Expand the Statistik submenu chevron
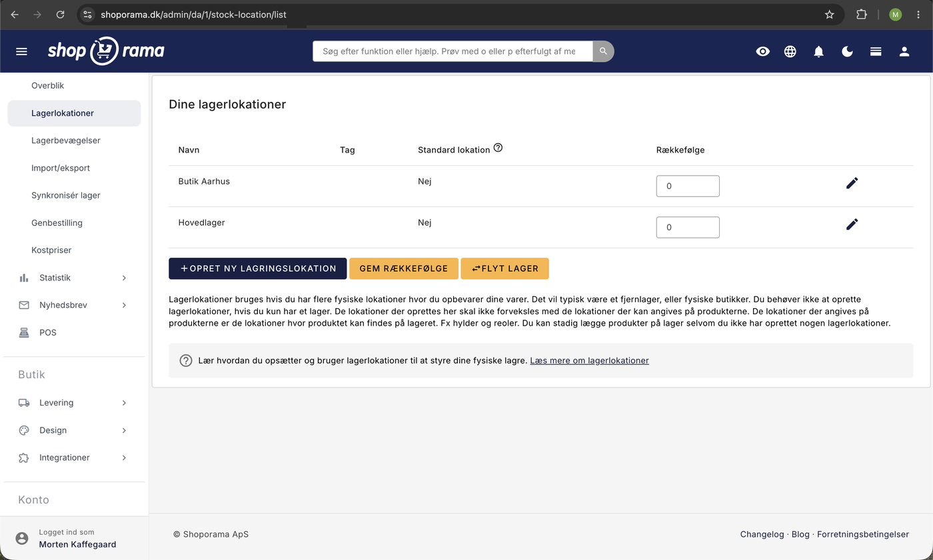Screen dimensions: 933x560 tap(124, 278)
